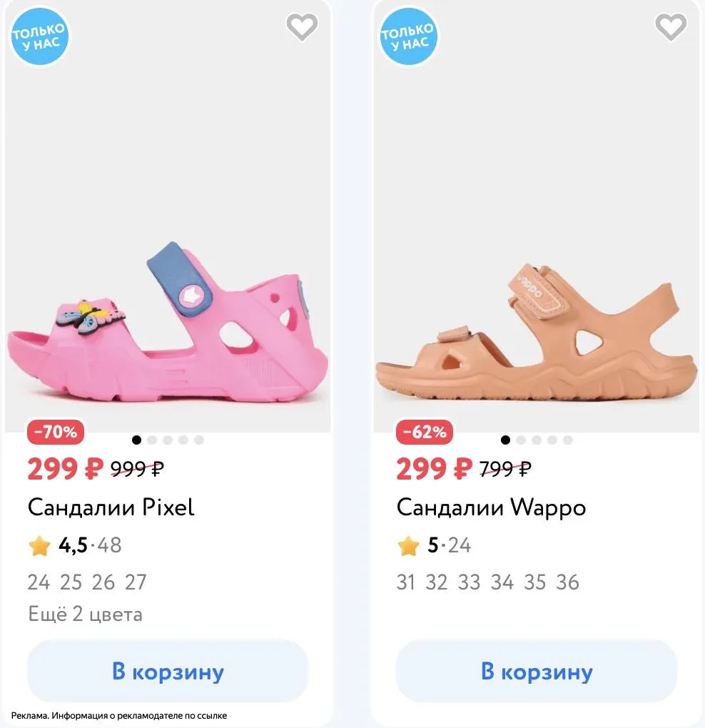Viewport: 705px width, 728px height.
Task: Add Pixel sandals via 'В корзину' button
Action: 168,671
